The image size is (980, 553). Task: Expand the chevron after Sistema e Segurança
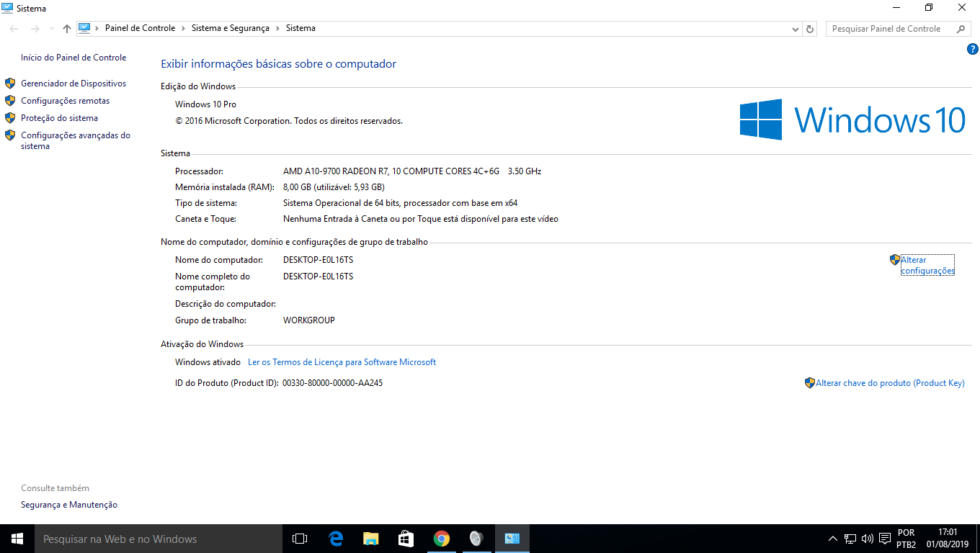277,28
